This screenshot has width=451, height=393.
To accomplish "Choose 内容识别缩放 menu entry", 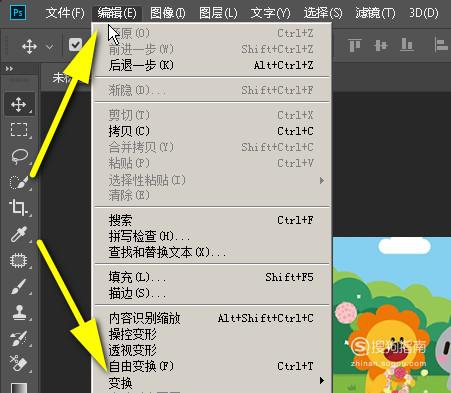I will point(212,318).
